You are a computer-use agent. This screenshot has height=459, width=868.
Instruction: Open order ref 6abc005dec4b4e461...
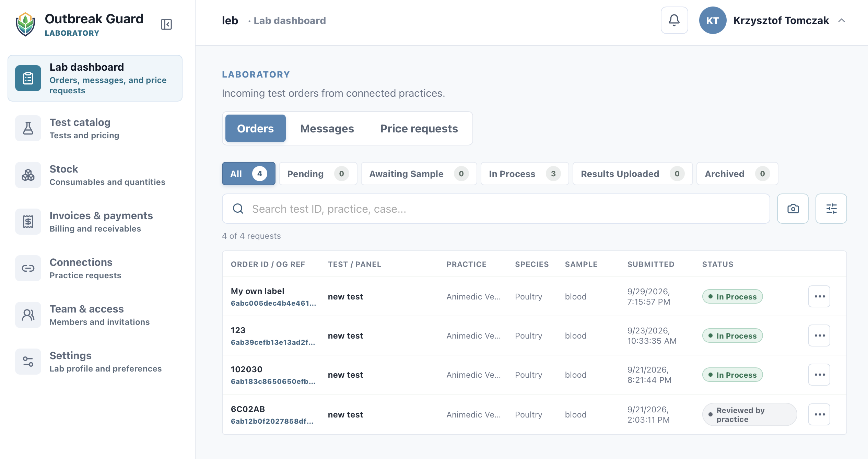273,303
